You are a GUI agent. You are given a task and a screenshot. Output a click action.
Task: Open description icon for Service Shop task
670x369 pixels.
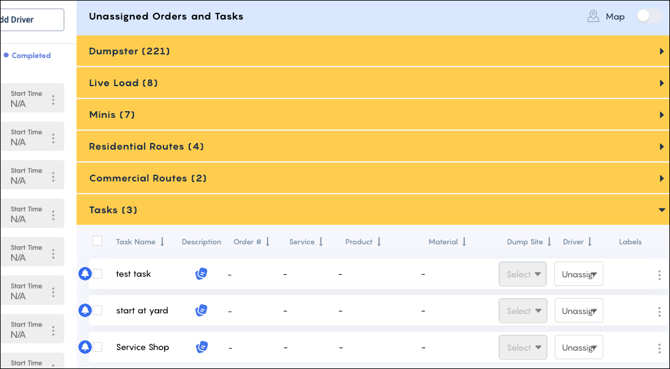(201, 347)
